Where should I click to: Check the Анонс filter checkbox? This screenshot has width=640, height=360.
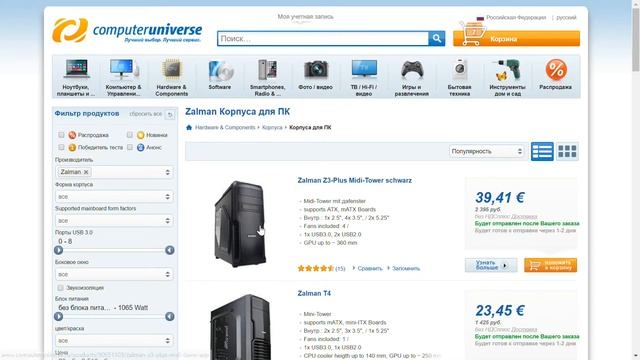point(130,147)
